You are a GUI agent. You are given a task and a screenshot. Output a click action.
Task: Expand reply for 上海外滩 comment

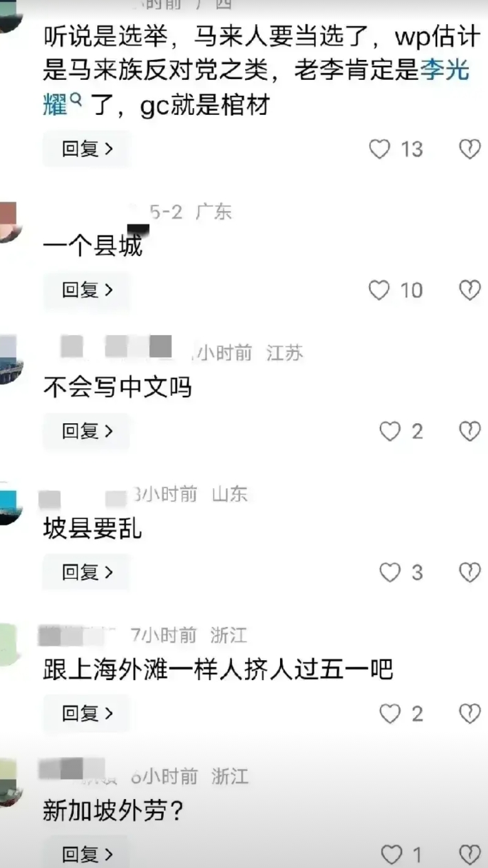87,714
